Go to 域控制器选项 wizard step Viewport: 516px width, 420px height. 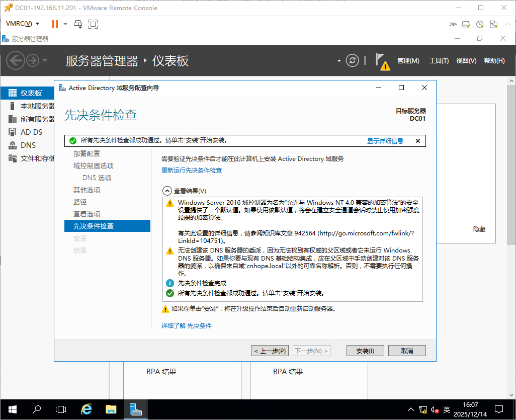[x=93, y=166]
